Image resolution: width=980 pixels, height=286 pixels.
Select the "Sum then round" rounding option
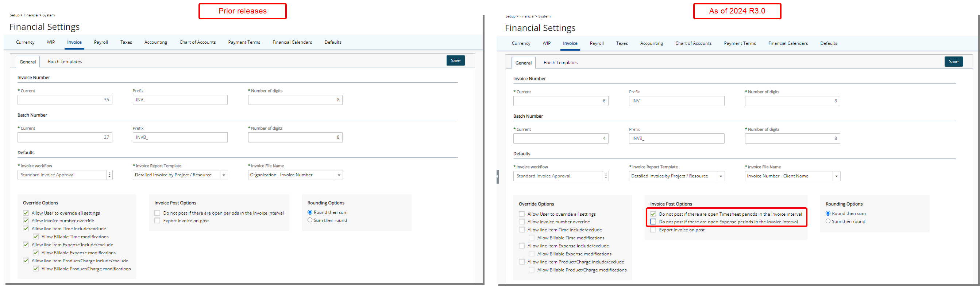coord(310,220)
